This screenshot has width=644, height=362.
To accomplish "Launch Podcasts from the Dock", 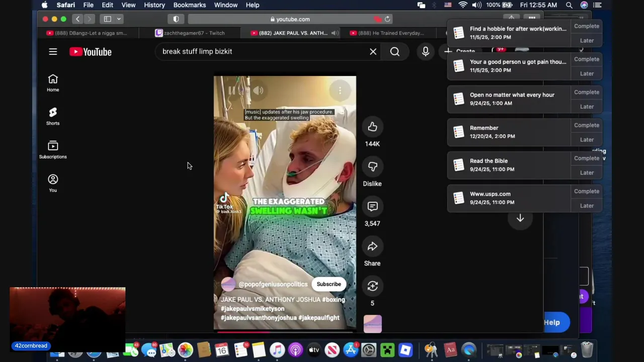I will 296,350.
